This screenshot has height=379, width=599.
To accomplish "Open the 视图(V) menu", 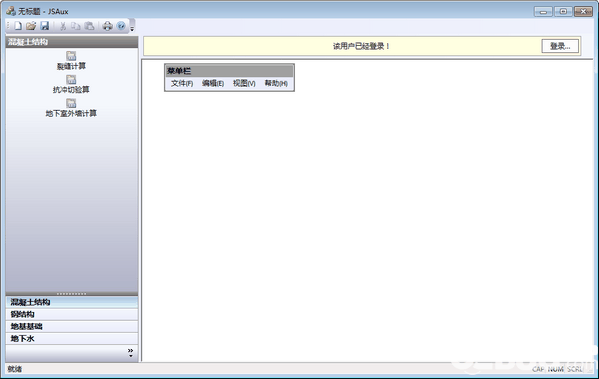I will (244, 83).
